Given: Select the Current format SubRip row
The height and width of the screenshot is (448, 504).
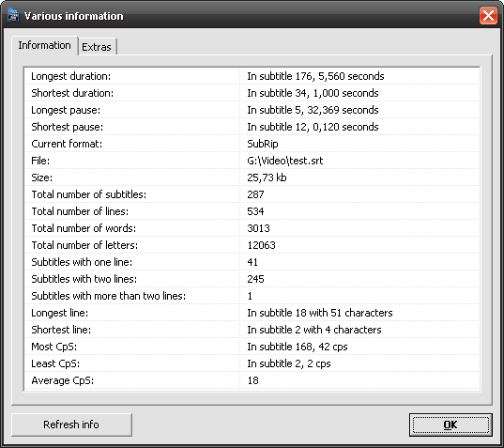Looking at the screenshot, I should coord(252,144).
